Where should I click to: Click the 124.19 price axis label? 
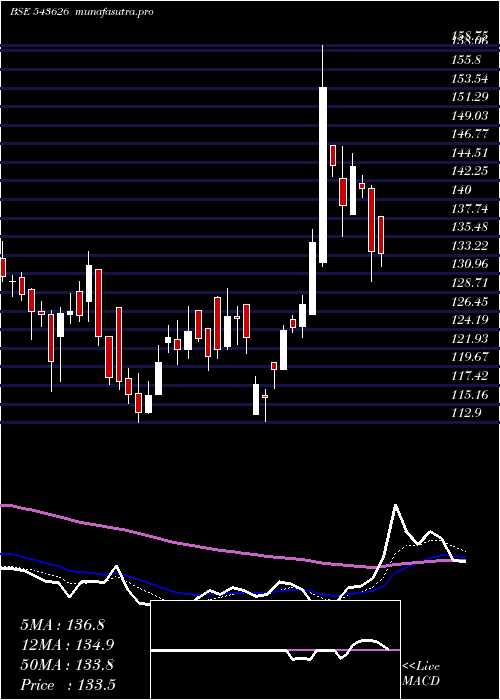[470, 321]
